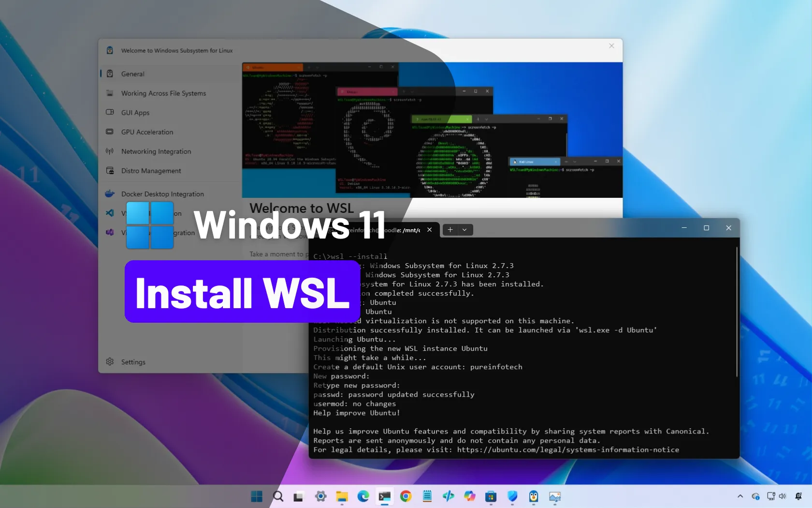Open Windows Security shield in taskbar
The height and width of the screenshot is (508, 812).
(x=512, y=496)
